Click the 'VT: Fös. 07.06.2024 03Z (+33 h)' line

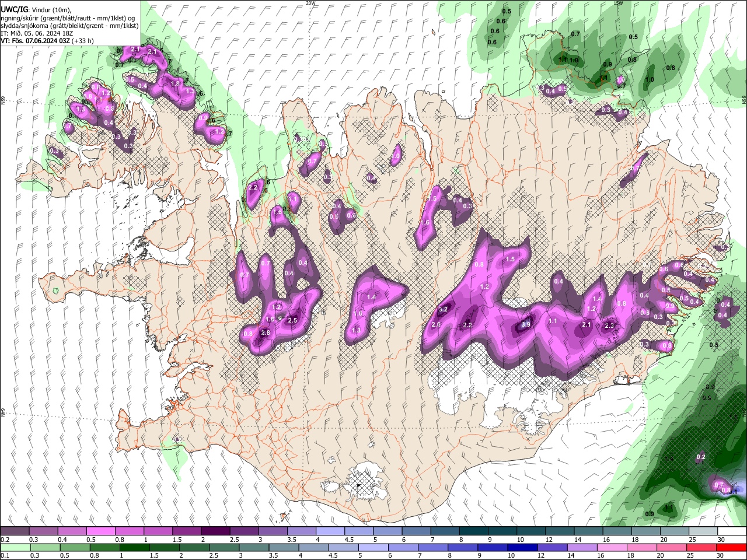point(47,41)
